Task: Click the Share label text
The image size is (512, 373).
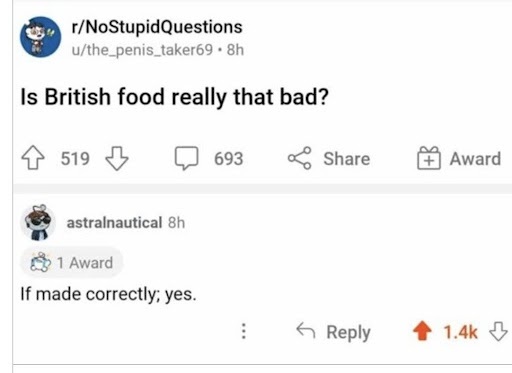Action: coord(347,159)
